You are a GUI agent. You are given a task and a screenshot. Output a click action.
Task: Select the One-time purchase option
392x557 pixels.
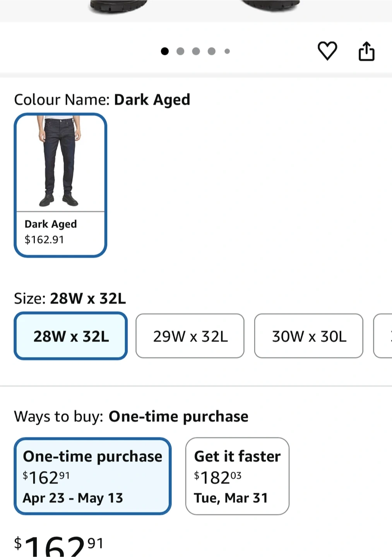(92, 476)
